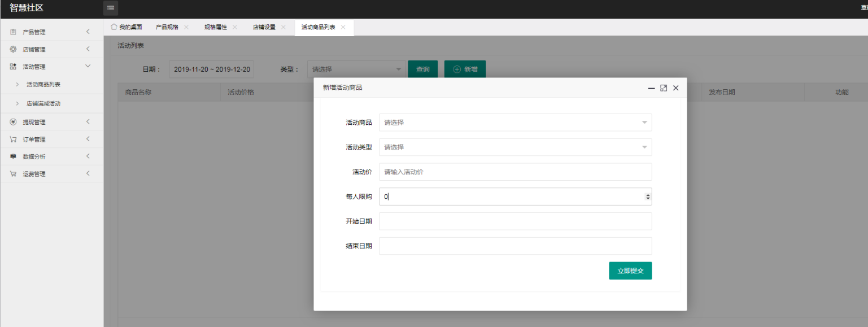Image resolution: width=868 pixels, height=327 pixels.
Task: Close the 店铺设置 tab
Action: 283,27
